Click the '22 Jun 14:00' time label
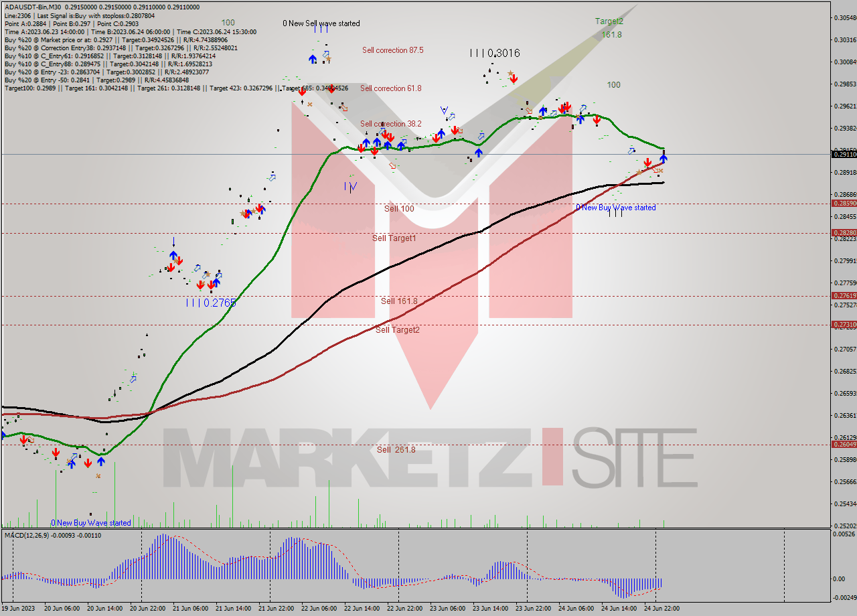This screenshot has width=857, height=616. pos(362,609)
